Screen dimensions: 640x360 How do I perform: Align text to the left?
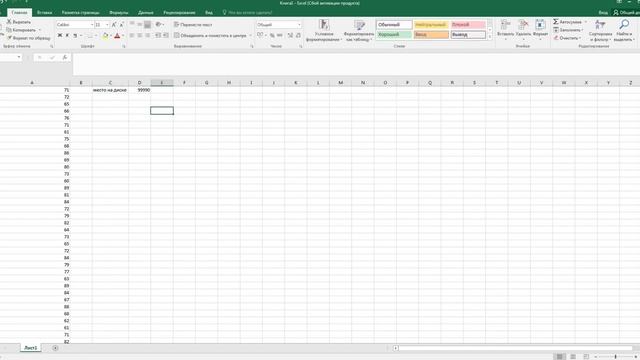coord(132,36)
